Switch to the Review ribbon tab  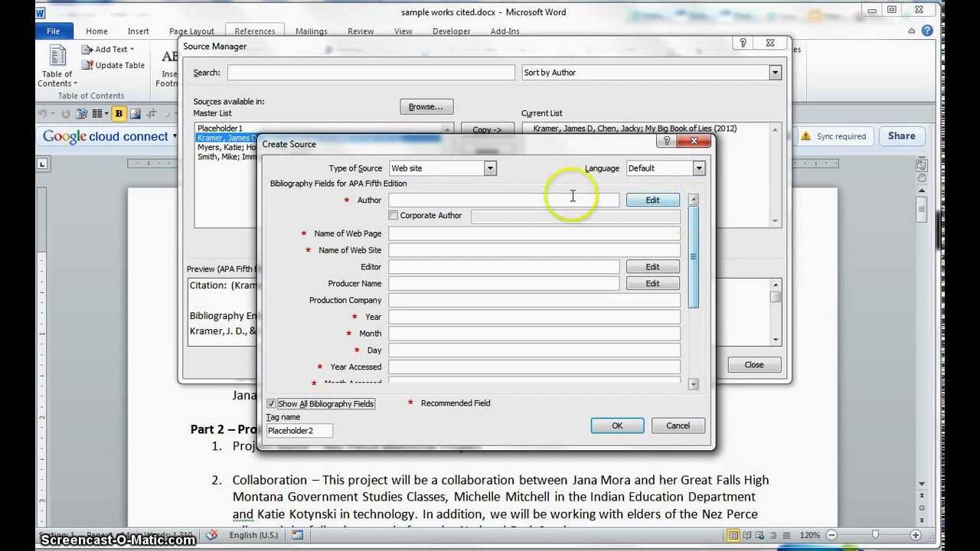pyautogui.click(x=361, y=31)
